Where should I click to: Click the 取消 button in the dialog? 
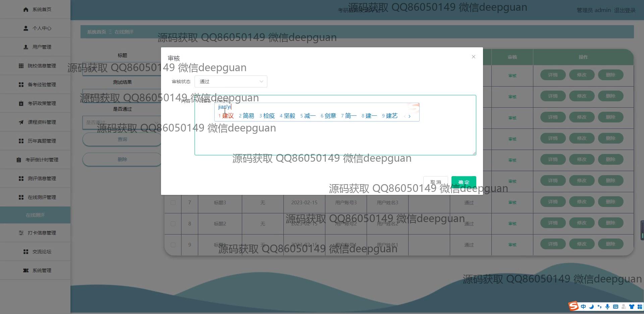(435, 182)
